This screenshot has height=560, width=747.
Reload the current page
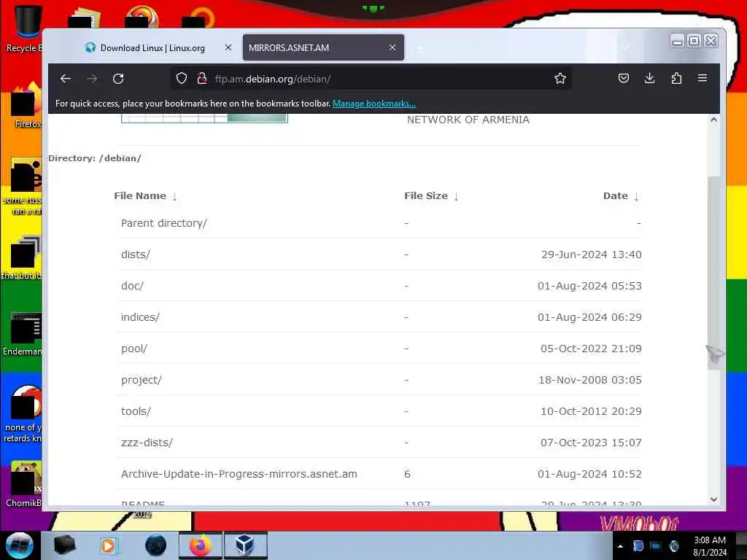click(x=118, y=79)
